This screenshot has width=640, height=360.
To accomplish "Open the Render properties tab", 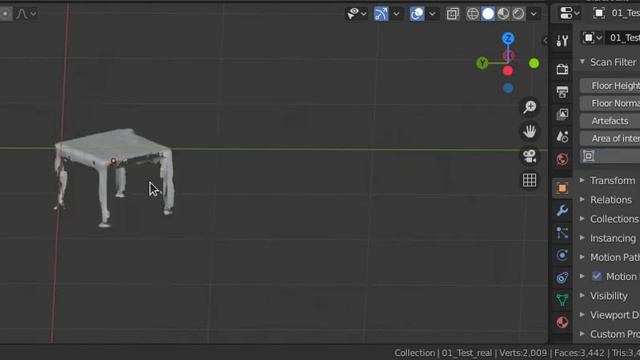I will point(562,69).
